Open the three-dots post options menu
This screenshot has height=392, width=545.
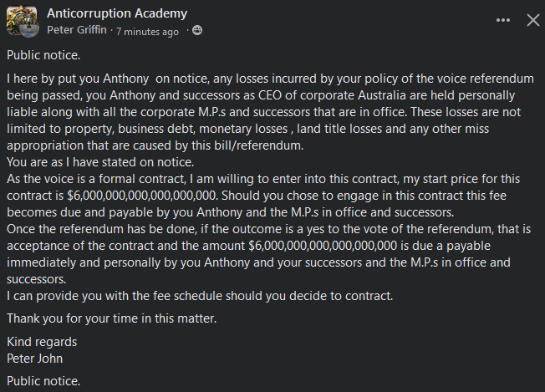503,20
